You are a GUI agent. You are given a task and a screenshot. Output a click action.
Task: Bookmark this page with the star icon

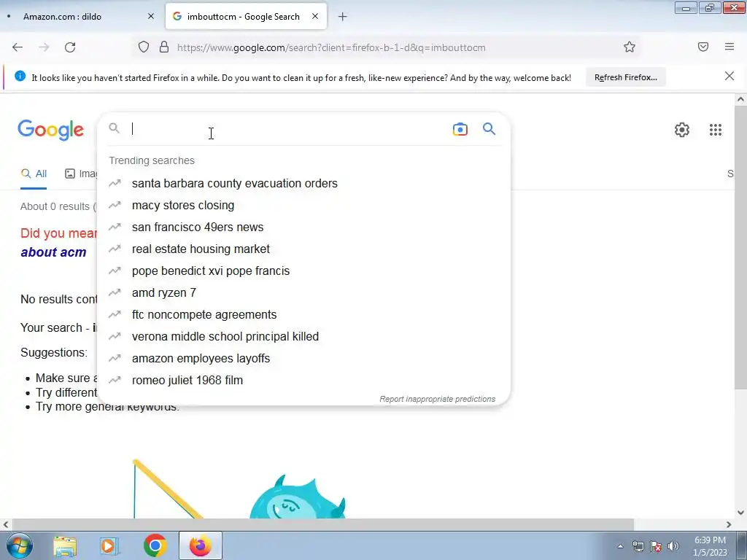point(630,47)
